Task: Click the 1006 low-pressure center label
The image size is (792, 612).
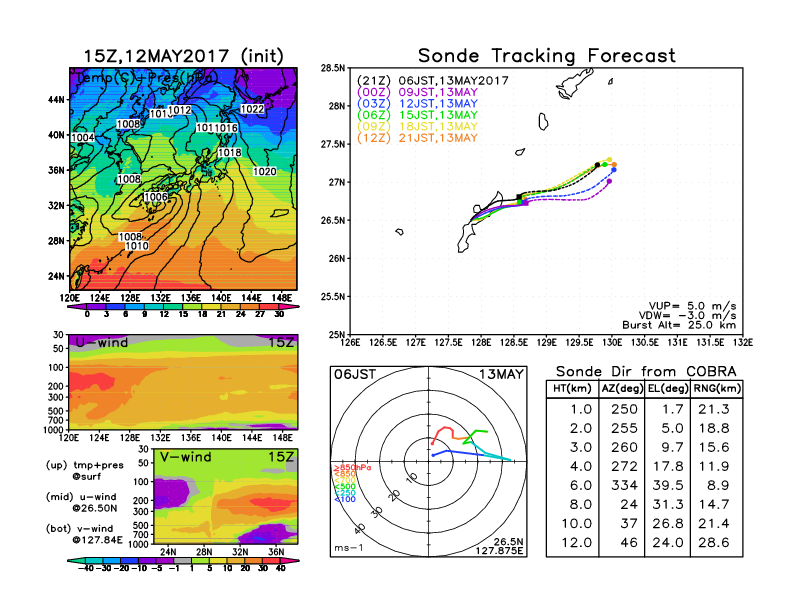Action: click(x=156, y=197)
